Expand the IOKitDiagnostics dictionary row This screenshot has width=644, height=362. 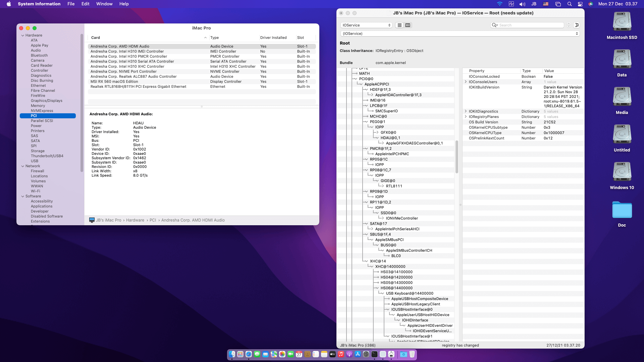466,111
